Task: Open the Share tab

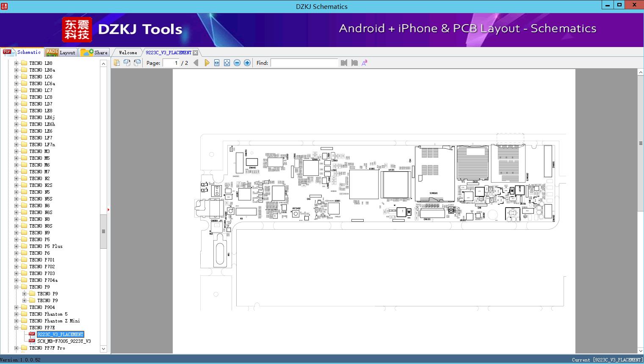Action: (x=94, y=53)
